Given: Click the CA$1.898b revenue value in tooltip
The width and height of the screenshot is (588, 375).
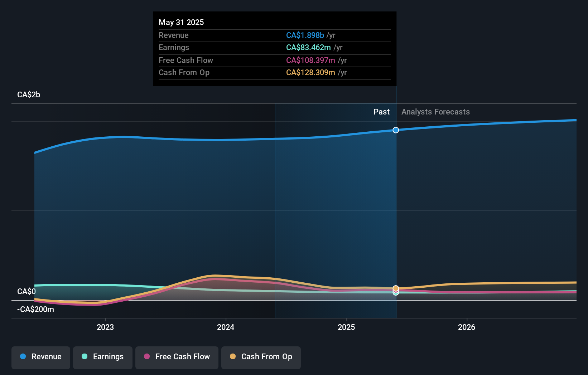Looking at the screenshot, I should (305, 35).
